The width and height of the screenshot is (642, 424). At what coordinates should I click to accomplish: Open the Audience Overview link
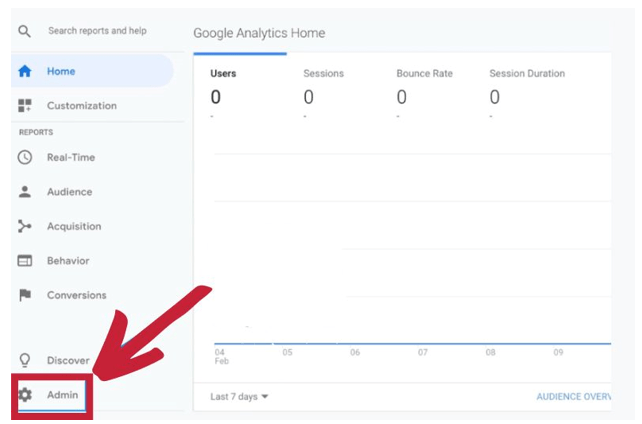(x=574, y=397)
